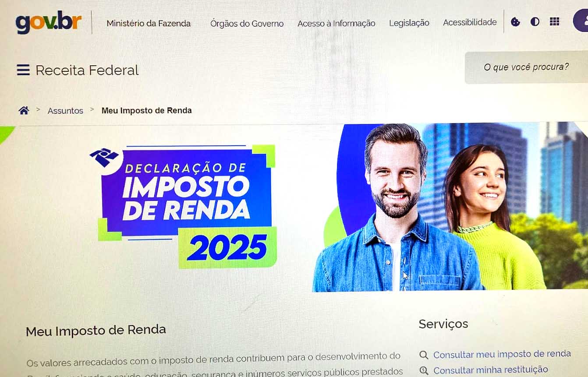Open Consultar minha restituição link
This screenshot has height=377, width=588.
pyautogui.click(x=491, y=370)
